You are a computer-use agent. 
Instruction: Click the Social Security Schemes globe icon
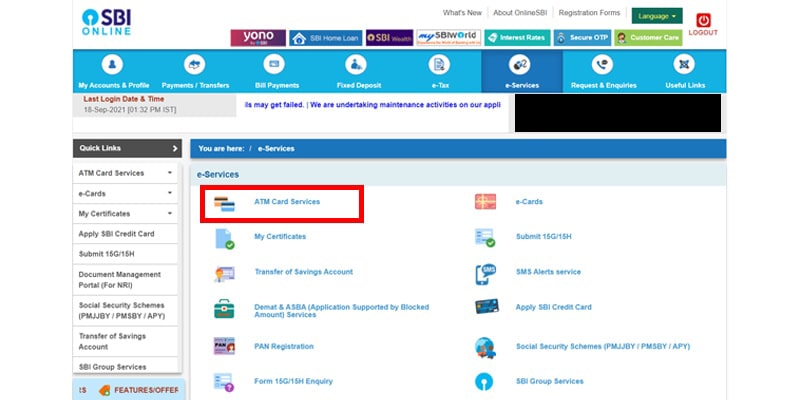[x=485, y=348]
